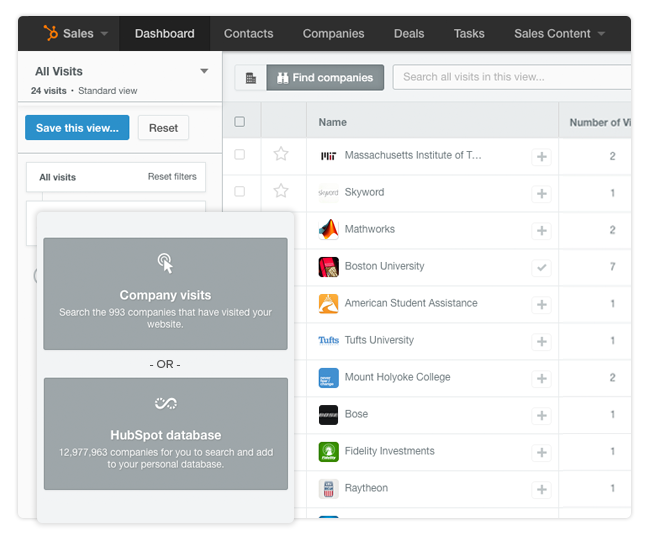Click the search all visits input field
The height and width of the screenshot is (533, 650).
[510, 77]
